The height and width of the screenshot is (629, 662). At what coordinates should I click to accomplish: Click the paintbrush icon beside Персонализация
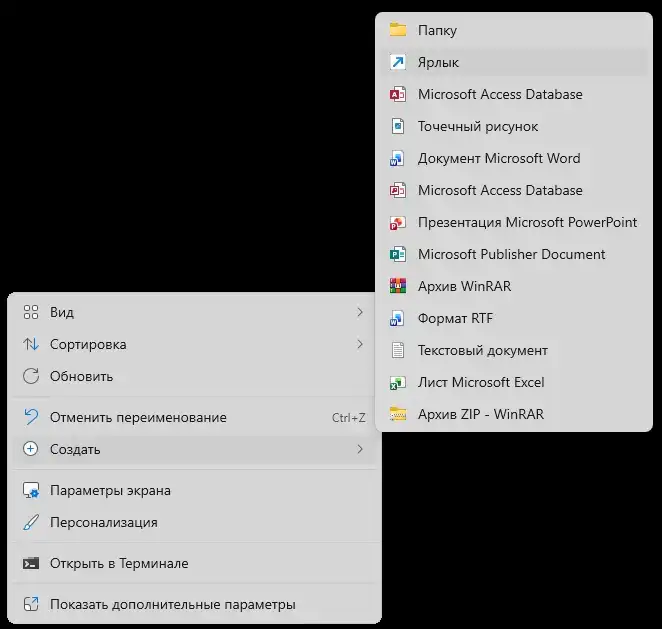31,522
